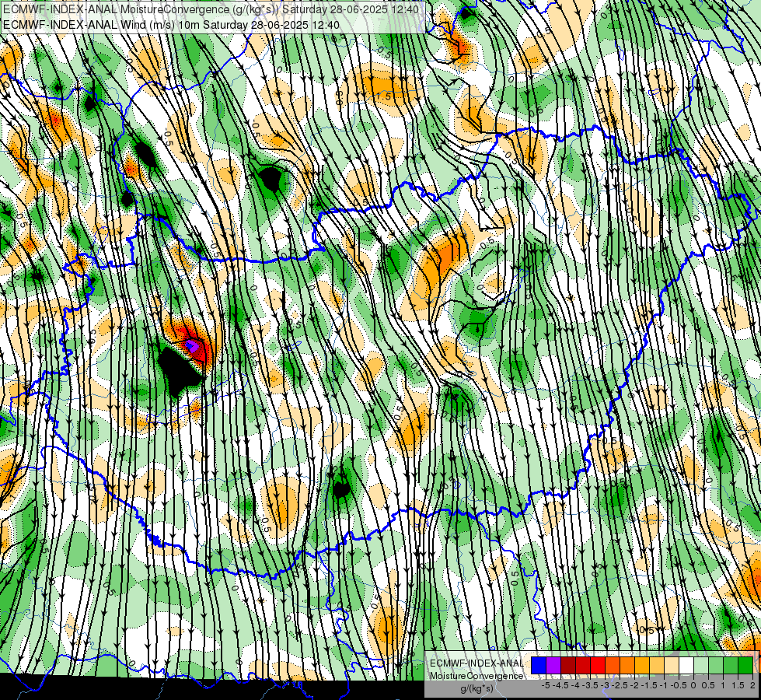Select the g/(kg*s) unit label in legend

pos(477,689)
